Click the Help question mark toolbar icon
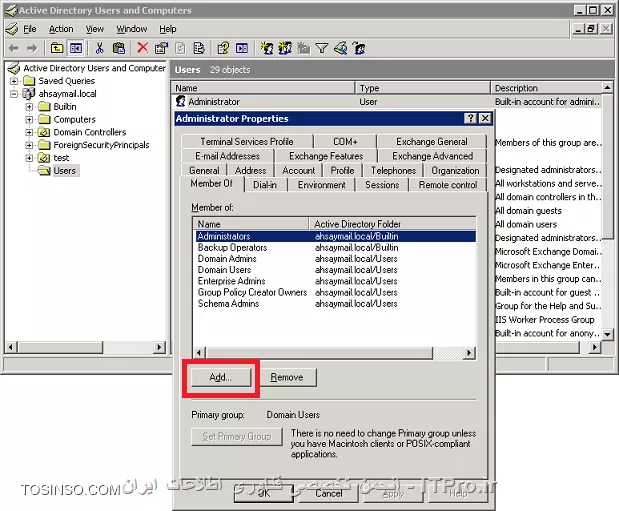 (223, 49)
